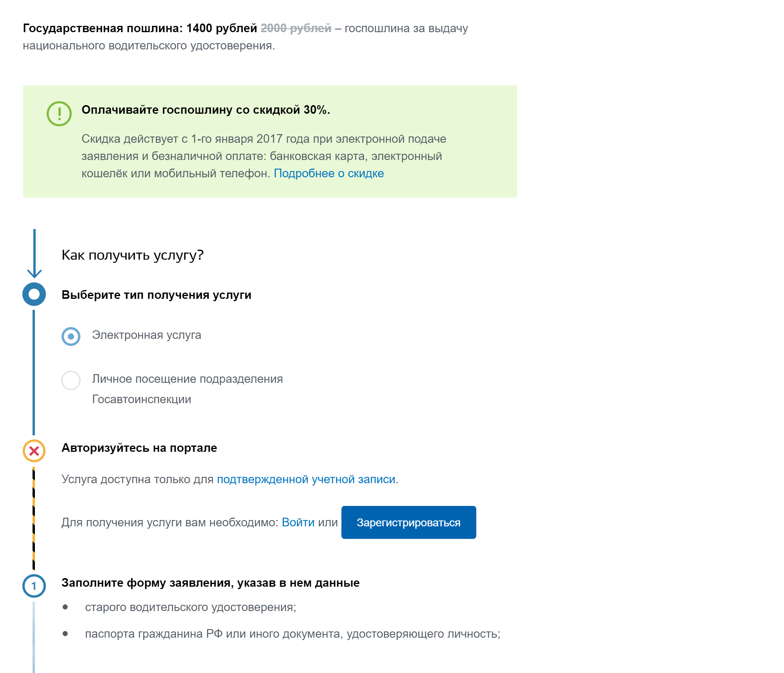Click the 'Выберите тип получения услуги' step heading
Viewport: 784px width, 673px height.
click(x=156, y=295)
